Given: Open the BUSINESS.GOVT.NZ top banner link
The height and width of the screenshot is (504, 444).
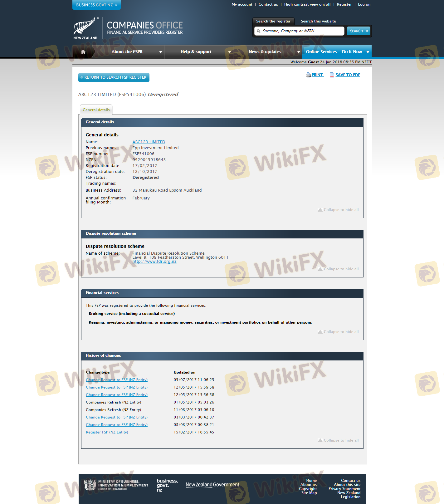Looking at the screenshot, I should [x=97, y=5].
